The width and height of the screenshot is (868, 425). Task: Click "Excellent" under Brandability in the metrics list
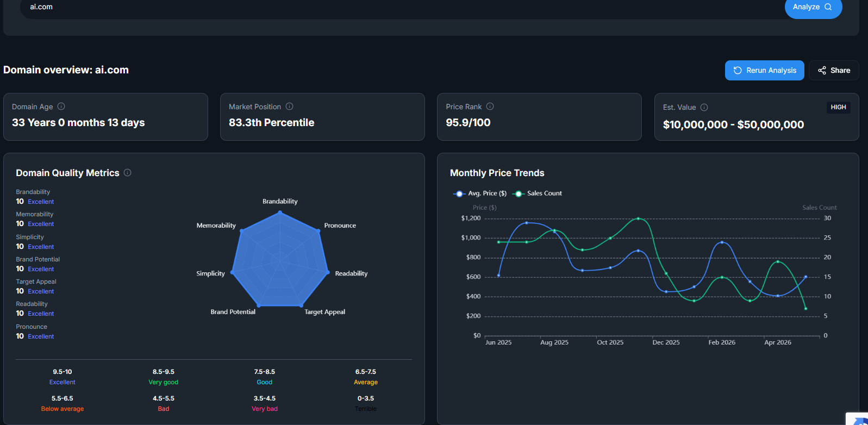(x=41, y=202)
